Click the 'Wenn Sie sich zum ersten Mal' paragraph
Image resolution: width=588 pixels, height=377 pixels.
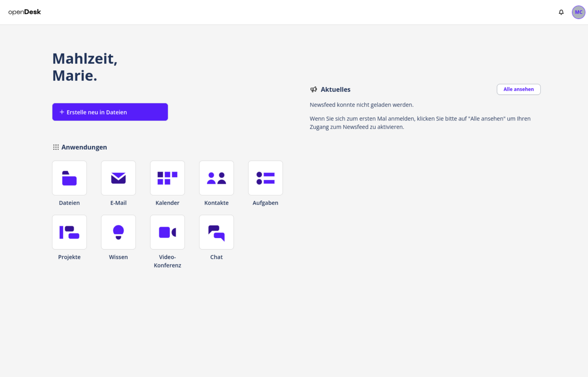tap(420, 123)
